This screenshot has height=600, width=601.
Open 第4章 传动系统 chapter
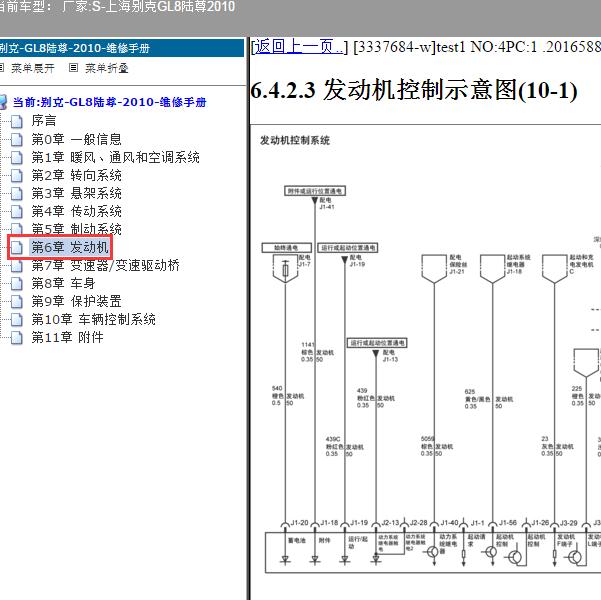tap(76, 211)
